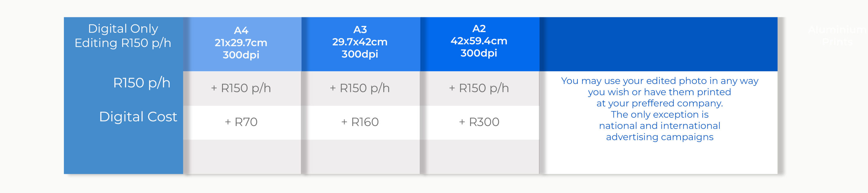868x193 pixels.
Task: Select the A3 + R150 p/h cell
Action: (x=360, y=88)
